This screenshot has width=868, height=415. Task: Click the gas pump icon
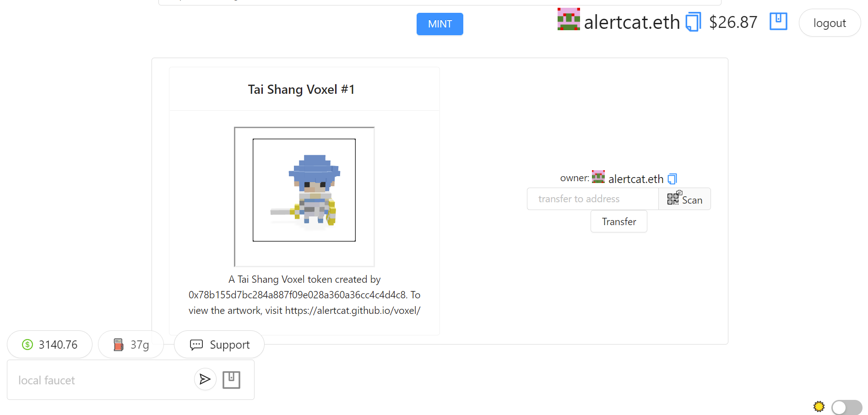click(x=119, y=345)
